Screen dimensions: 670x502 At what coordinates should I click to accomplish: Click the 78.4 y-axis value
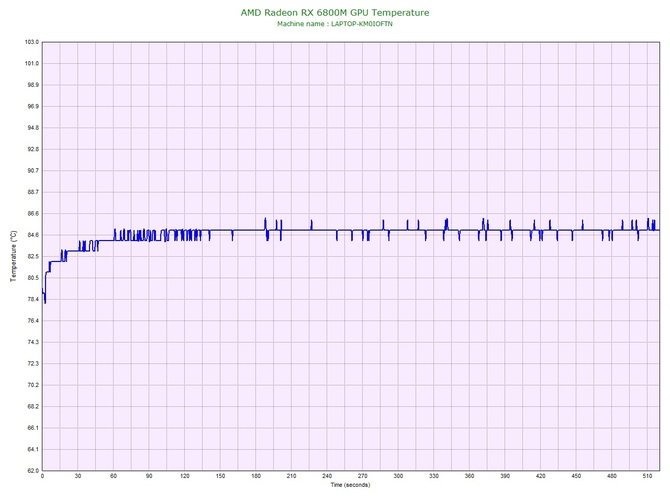pos(32,299)
